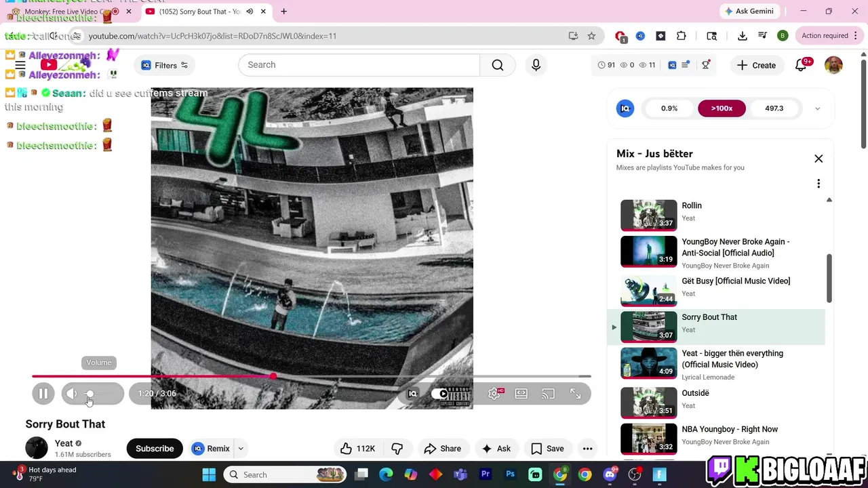This screenshot has width=868, height=488.
Task: Open the vidIQ Filters button
Action: (x=165, y=65)
